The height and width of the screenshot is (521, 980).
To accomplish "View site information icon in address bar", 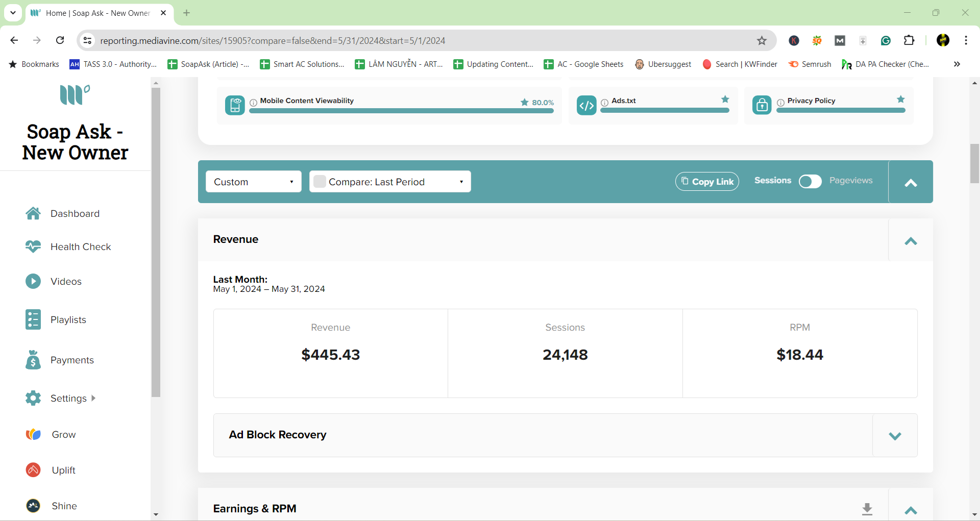I will (88, 40).
